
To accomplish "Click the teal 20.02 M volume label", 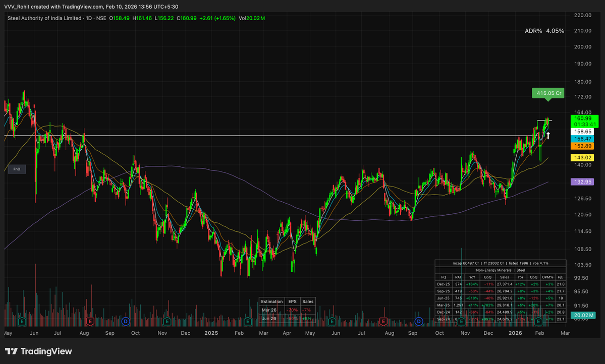I will 583,315.
